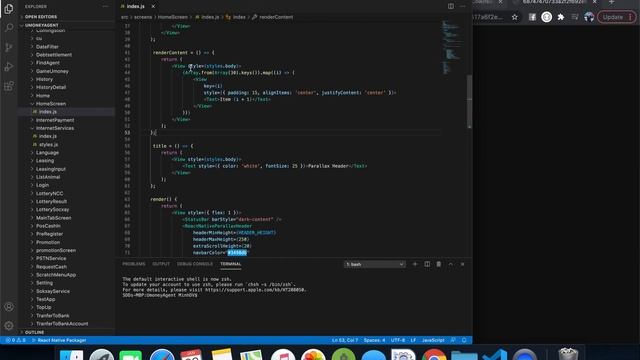The width and height of the screenshot is (640, 360).
Task: Add a new terminal with plus icon
Action: coord(415,264)
